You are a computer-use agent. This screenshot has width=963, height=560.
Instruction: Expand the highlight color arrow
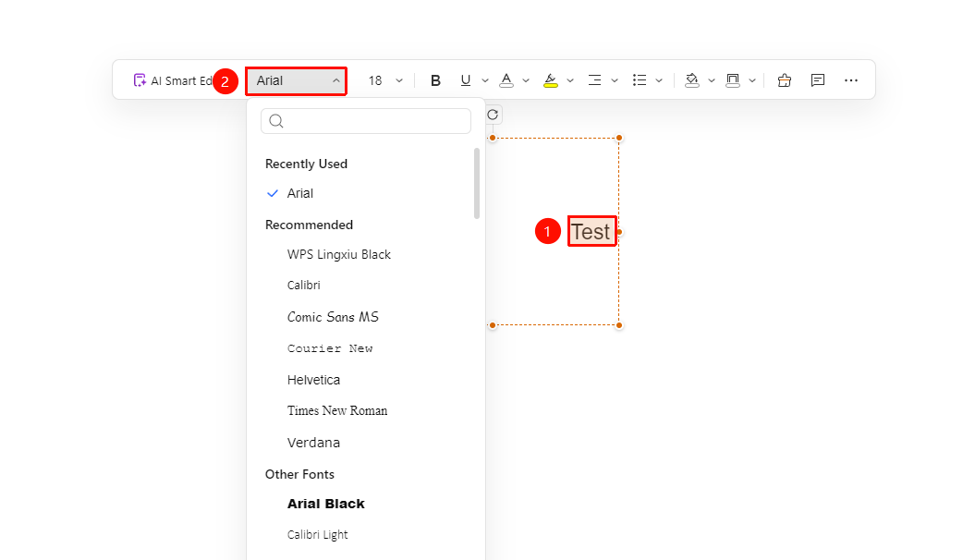570,80
